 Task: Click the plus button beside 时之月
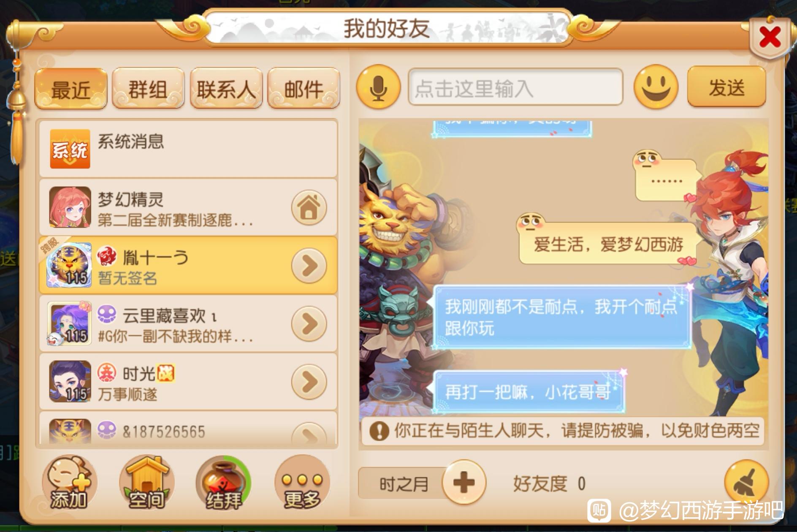464,482
